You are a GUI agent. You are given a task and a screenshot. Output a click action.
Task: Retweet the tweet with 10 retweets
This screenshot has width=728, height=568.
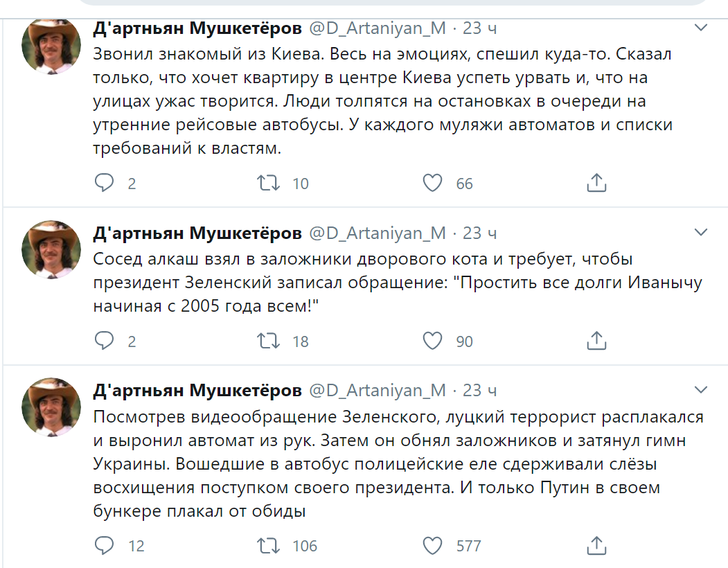268,183
